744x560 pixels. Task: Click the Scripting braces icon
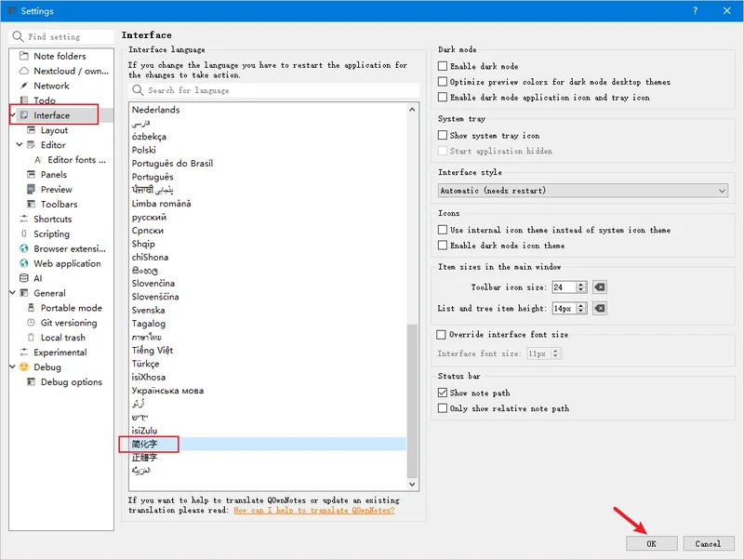(24, 233)
